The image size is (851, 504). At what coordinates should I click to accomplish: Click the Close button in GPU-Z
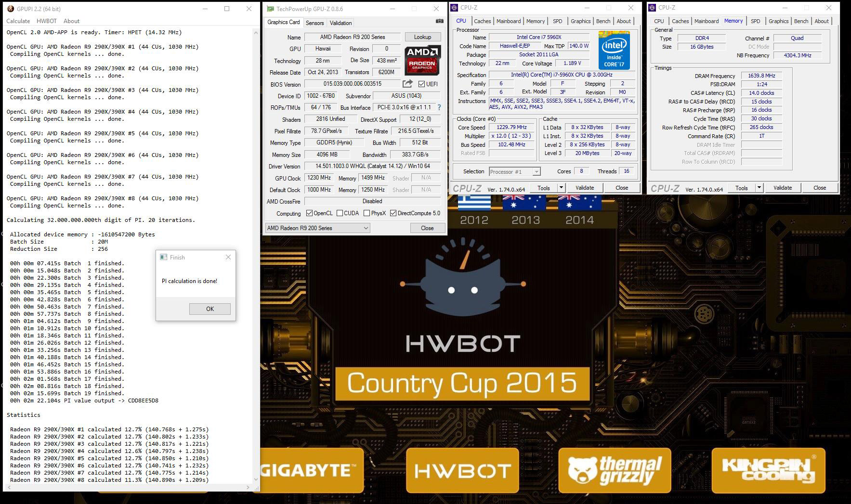click(427, 228)
